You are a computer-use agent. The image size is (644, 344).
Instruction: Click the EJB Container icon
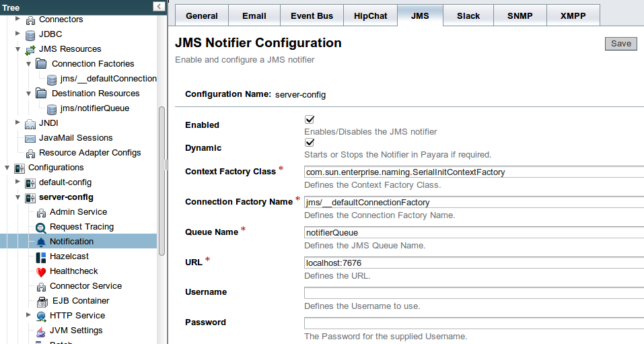tap(42, 302)
